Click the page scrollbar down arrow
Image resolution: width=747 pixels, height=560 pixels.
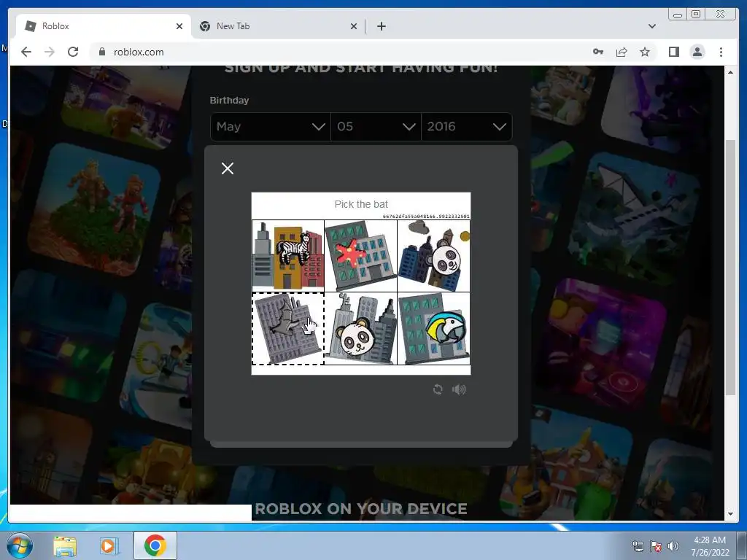730,514
